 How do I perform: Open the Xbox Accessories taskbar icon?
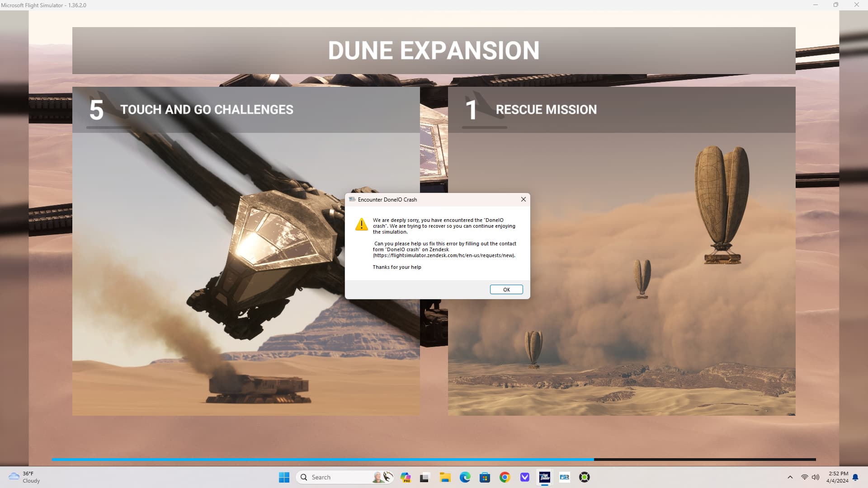[x=584, y=477]
